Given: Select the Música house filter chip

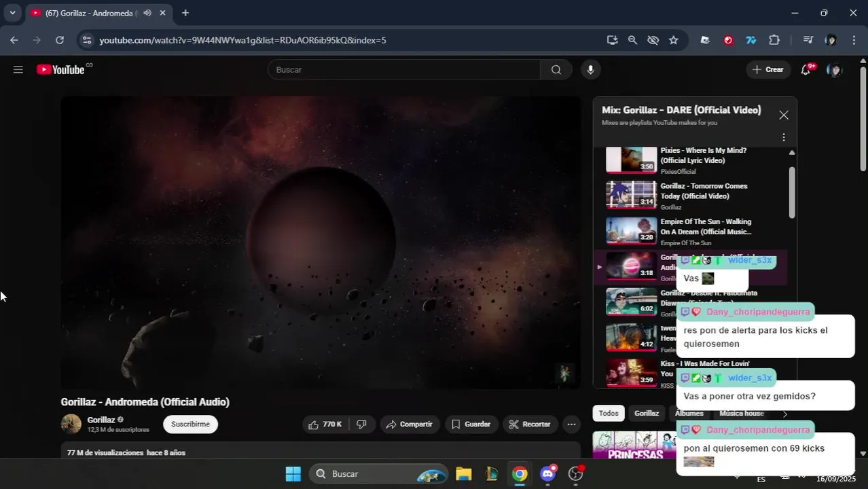Looking at the screenshot, I should point(742,413).
